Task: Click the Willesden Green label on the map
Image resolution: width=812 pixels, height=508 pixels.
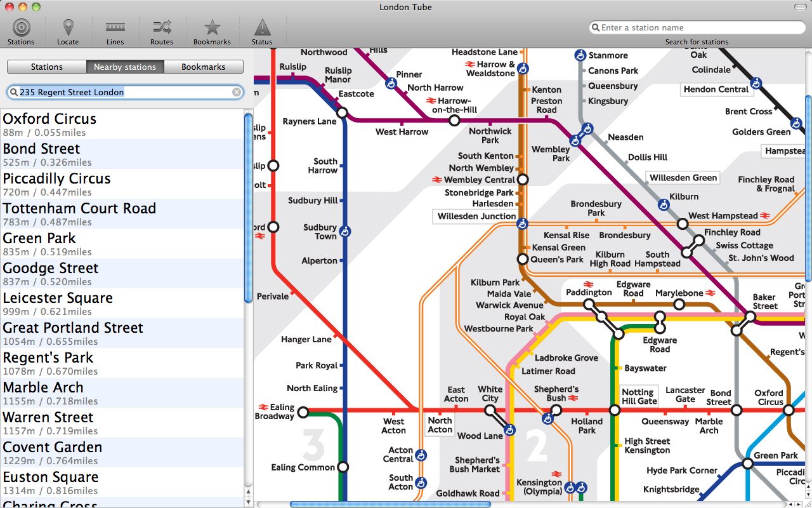Action: pyautogui.click(x=683, y=178)
